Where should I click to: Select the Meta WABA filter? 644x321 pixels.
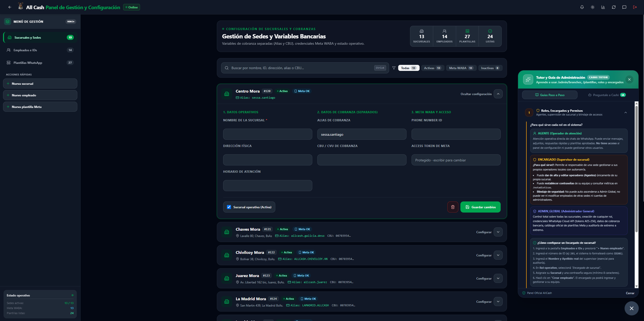(x=461, y=68)
